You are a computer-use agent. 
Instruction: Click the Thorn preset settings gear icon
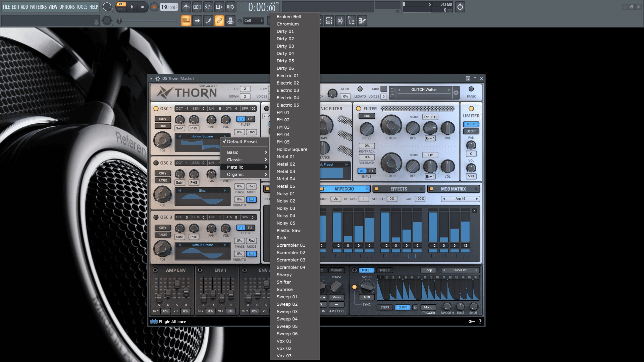click(456, 93)
